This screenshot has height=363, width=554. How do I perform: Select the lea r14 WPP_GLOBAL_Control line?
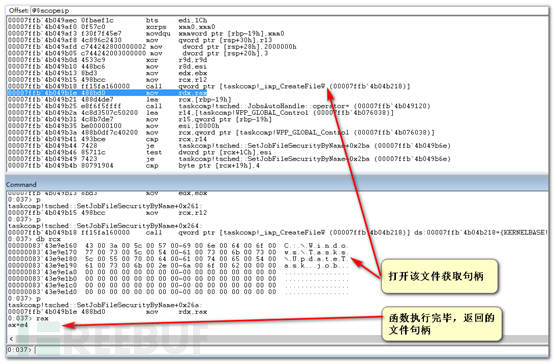tap(201, 113)
